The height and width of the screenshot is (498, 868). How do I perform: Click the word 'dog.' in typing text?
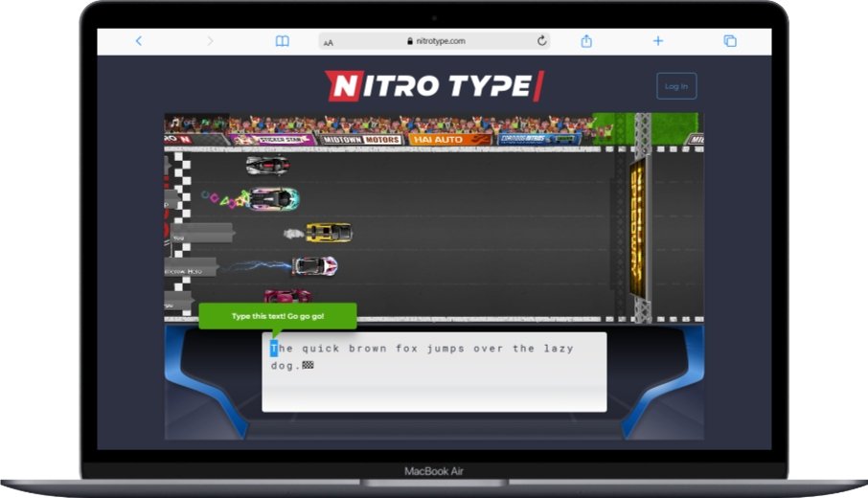(286, 365)
